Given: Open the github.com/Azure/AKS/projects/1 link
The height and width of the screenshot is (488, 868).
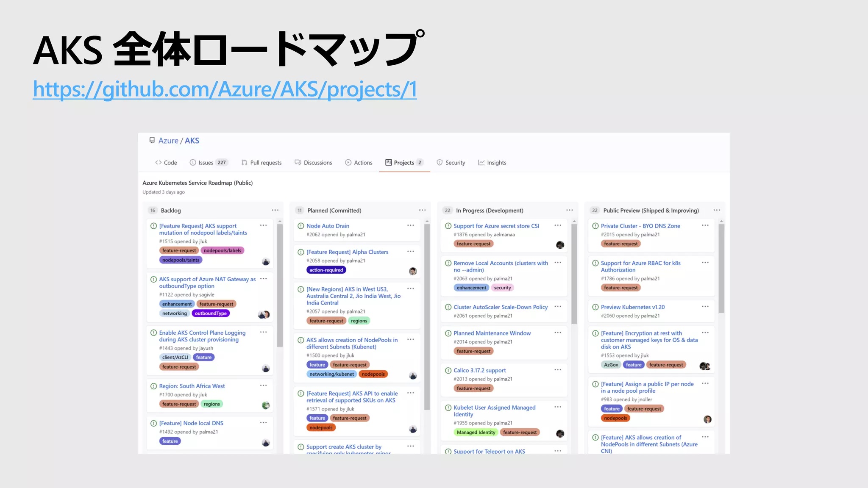Looking at the screenshot, I should coord(225,89).
